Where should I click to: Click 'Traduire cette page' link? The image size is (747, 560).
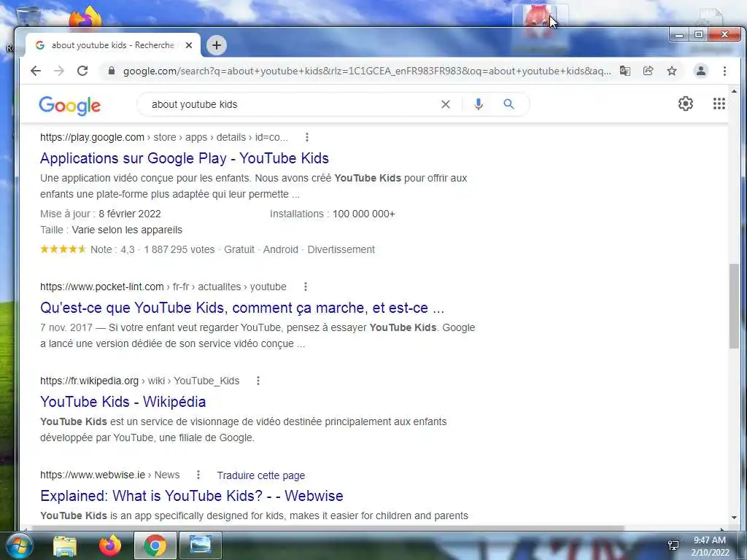tap(260, 475)
